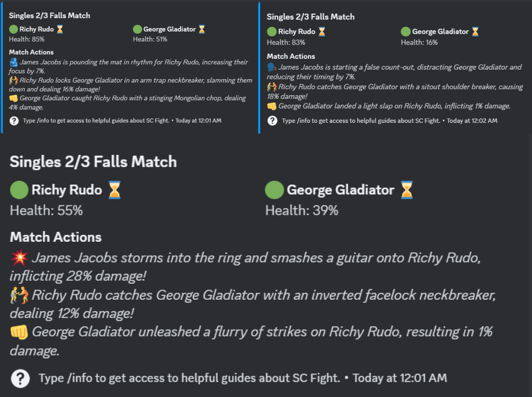Click the hourglass next to Richy Rudo in top-left embed
This screenshot has height=397, width=532.
(x=60, y=29)
